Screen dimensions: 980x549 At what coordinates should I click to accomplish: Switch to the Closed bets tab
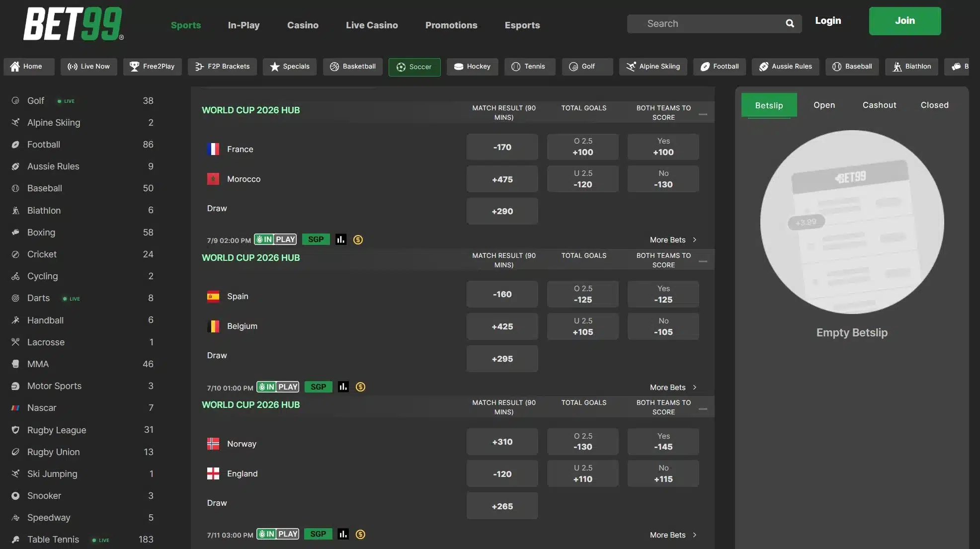(x=934, y=105)
